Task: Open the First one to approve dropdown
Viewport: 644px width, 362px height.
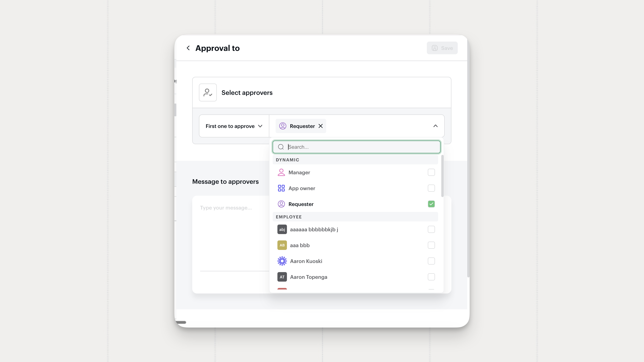Action: coord(234,126)
